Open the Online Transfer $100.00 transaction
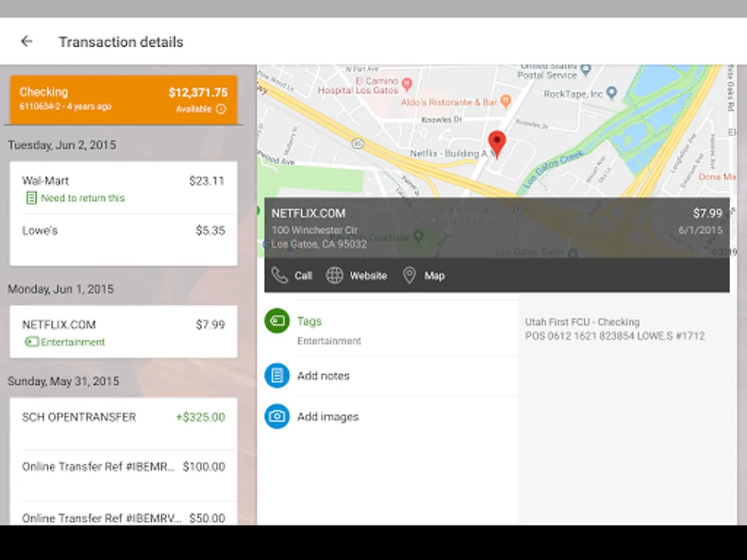 [123, 475]
